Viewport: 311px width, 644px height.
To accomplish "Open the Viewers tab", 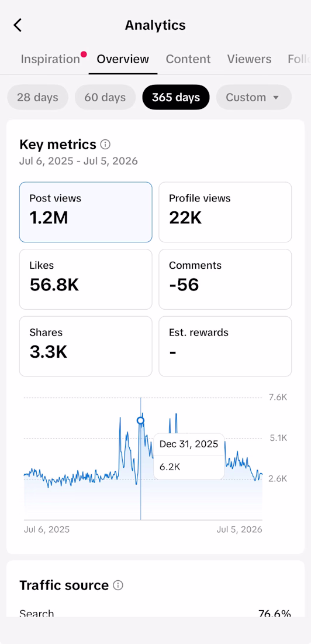I will pos(250,59).
